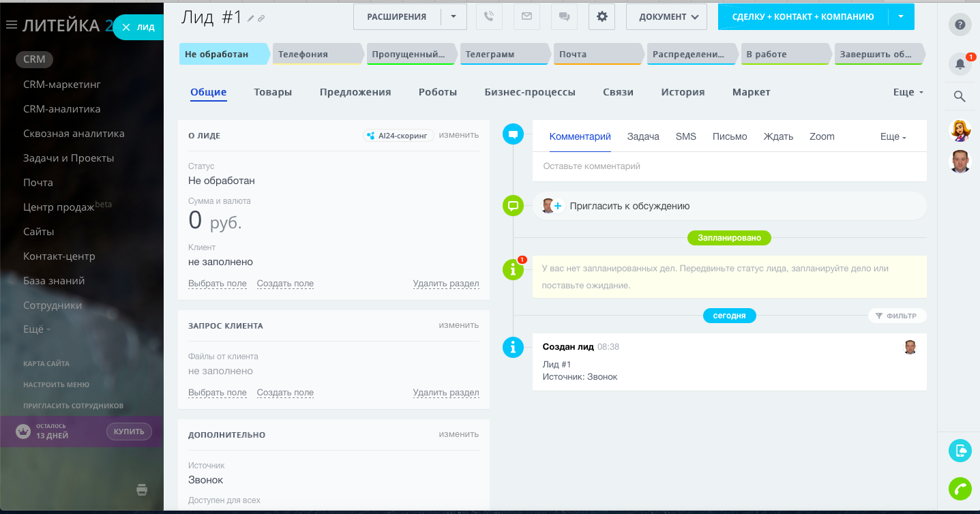Click НАСТРОИТЬ МЕНЮ in the sidebar
The height and width of the screenshot is (514, 980).
tap(56, 384)
